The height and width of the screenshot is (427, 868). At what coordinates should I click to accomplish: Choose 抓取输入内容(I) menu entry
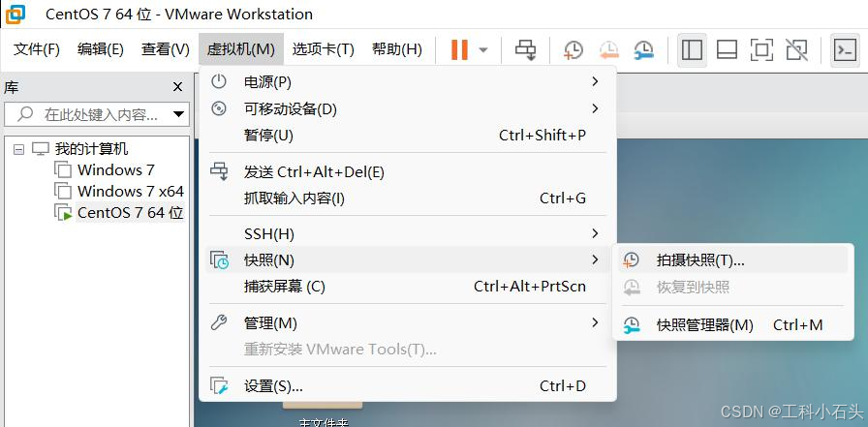pyautogui.click(x=408, y=198)
